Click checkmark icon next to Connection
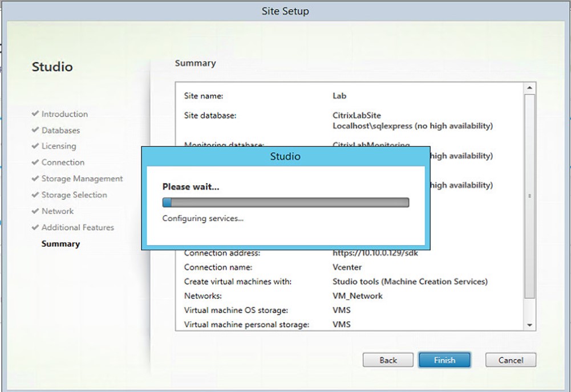 pyautogui.click(x=35, y=162)
